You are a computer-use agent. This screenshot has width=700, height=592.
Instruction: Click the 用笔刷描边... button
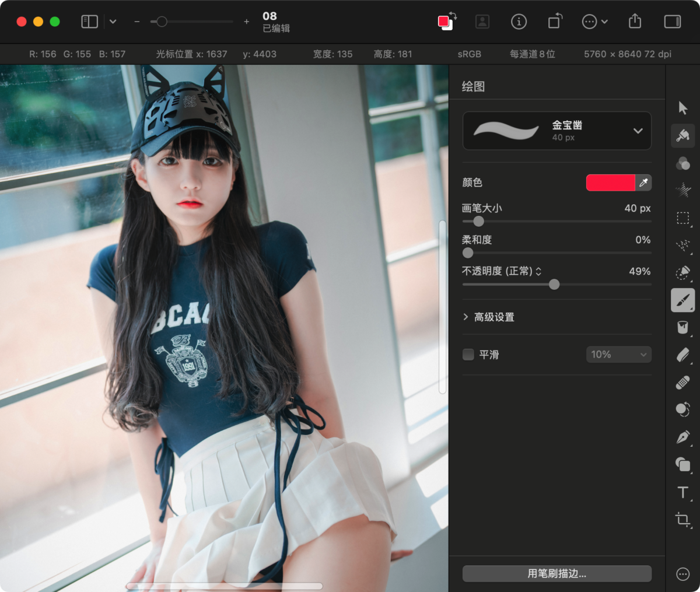pos(557,574)
